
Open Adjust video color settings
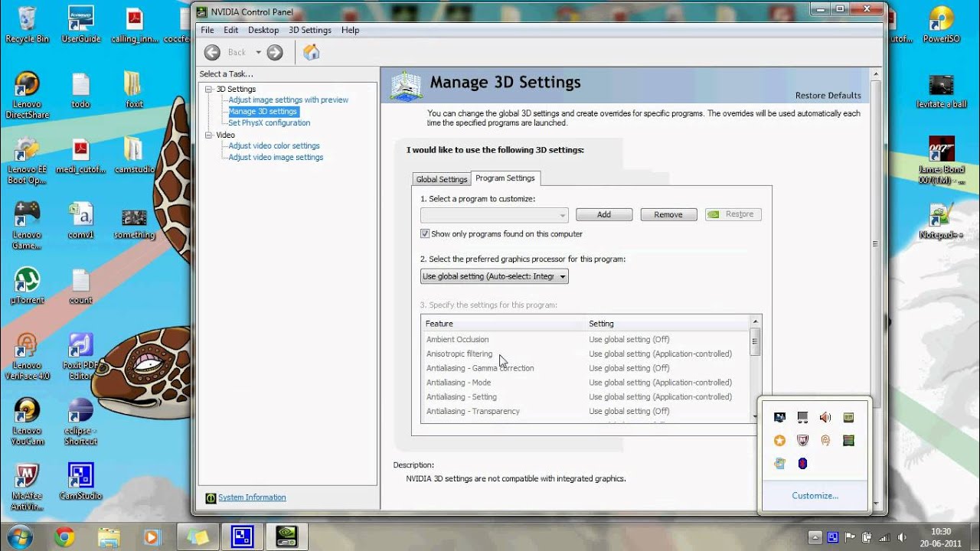pos(274,145)
